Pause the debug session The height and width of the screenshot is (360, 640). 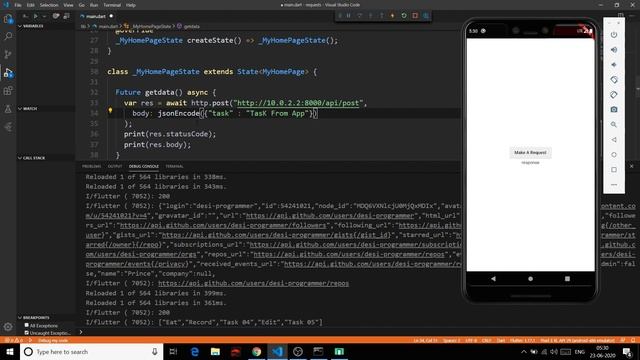tap(349, 16)
